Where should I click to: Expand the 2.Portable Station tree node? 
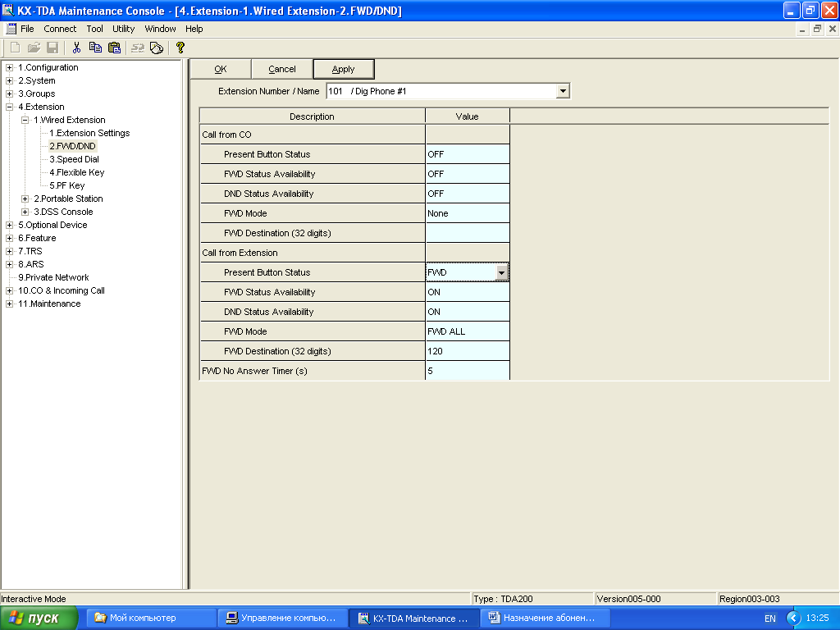click(25, 199)
